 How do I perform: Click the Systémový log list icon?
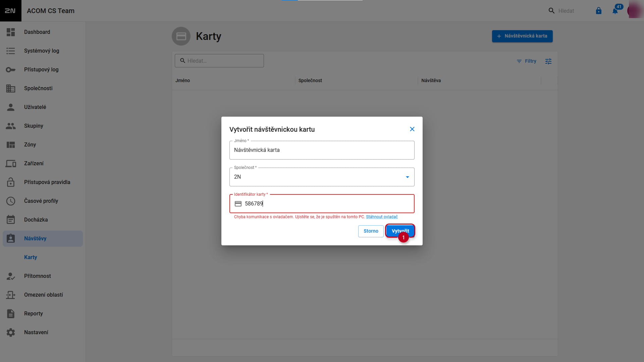pyautogui.click(x=11, y=51)
